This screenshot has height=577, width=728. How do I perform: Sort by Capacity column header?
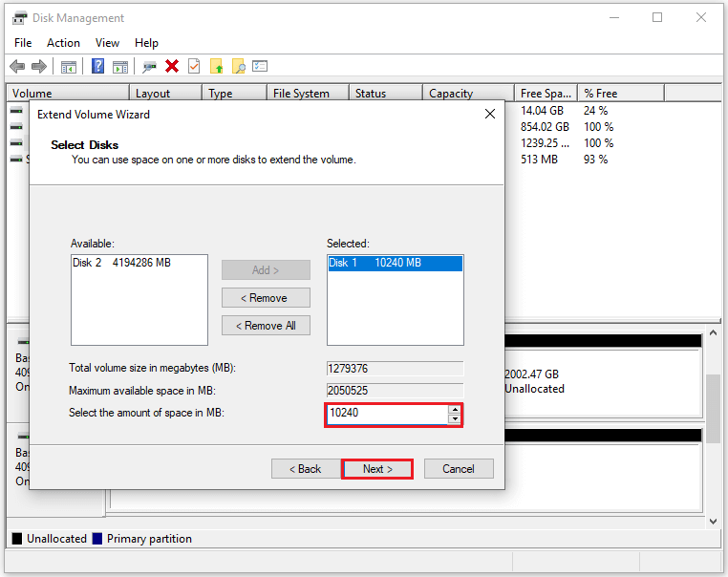[469, 94]
